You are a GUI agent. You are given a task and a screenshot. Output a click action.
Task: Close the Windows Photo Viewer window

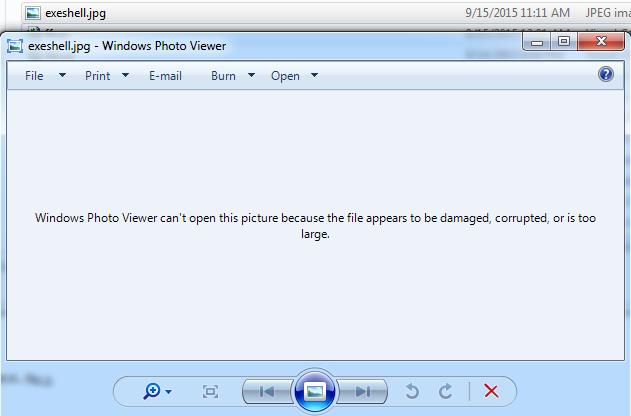pos(601,42)
